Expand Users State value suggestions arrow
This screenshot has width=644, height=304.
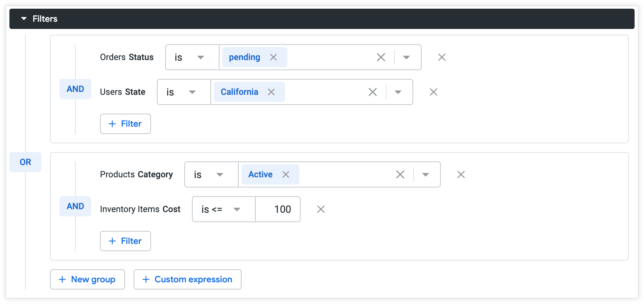(x=398, y=92)
